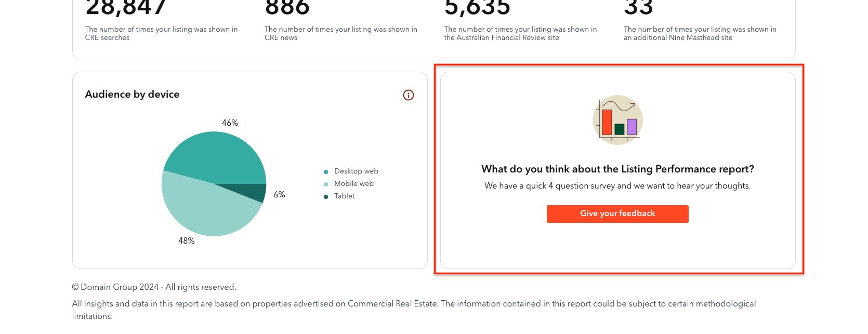Click the Tablet legend dot

pos(326,197)
